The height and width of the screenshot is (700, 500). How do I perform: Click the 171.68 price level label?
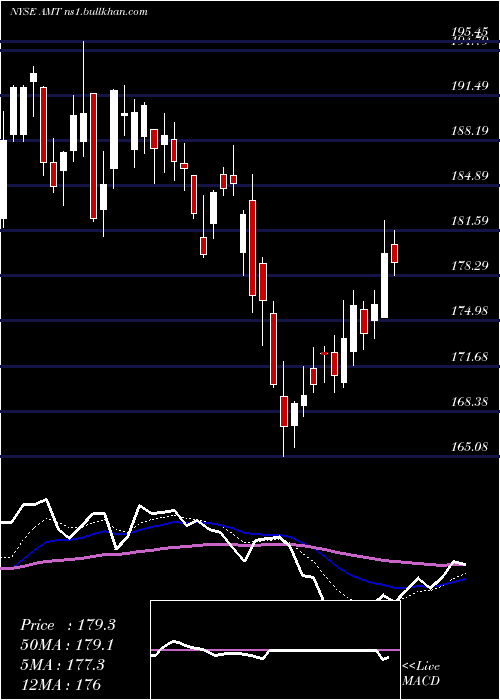click(470, 357)
